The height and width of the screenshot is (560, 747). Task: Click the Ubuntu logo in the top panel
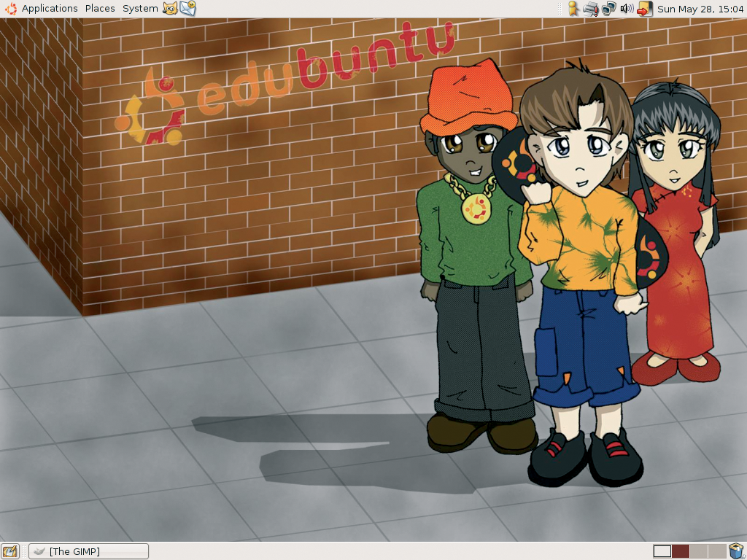pyautogui.click(x=10, y=9)
